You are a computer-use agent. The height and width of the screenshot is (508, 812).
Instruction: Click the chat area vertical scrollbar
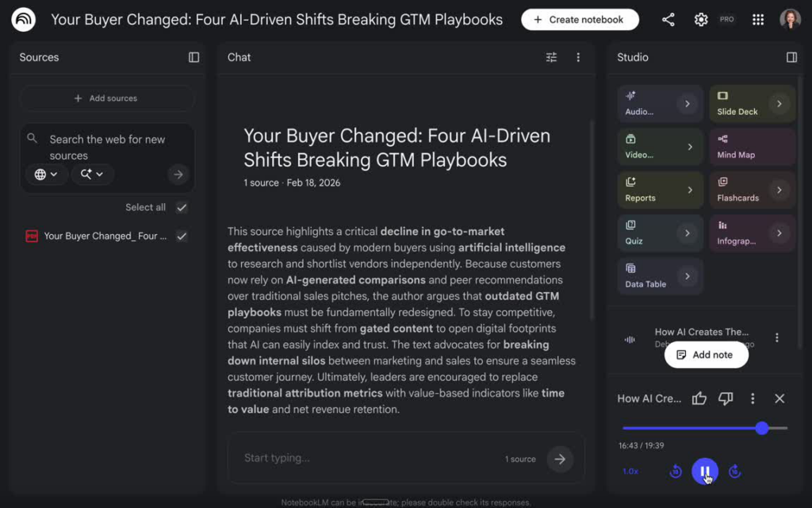point(592,221)
